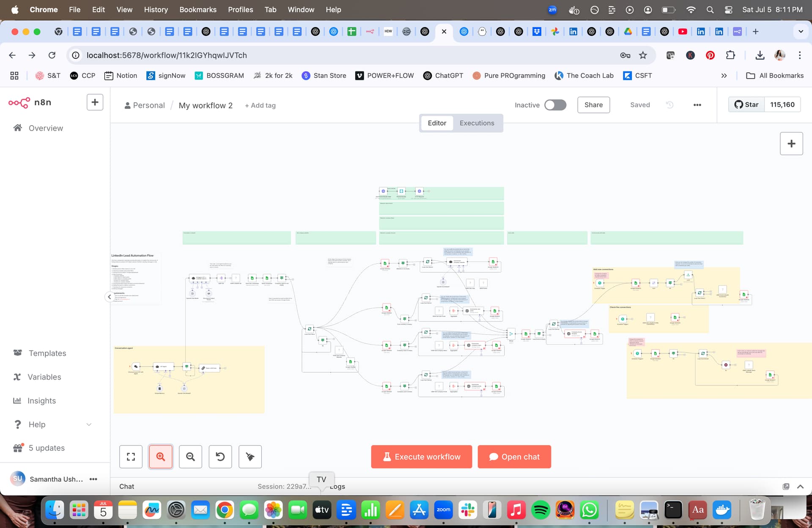Bookmark this page with the star
The height and width of the screenshot is (528, 812).
(x=643, y=55)
